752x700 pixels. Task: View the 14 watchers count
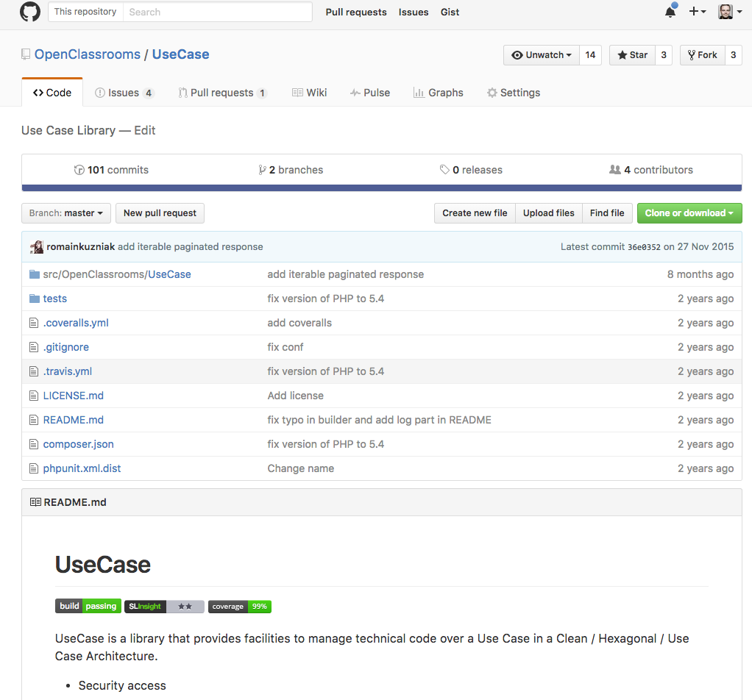click(x=590, y=55)
